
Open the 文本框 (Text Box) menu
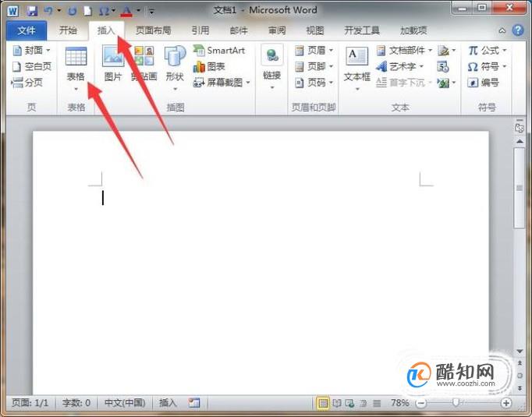pos(357,69)
